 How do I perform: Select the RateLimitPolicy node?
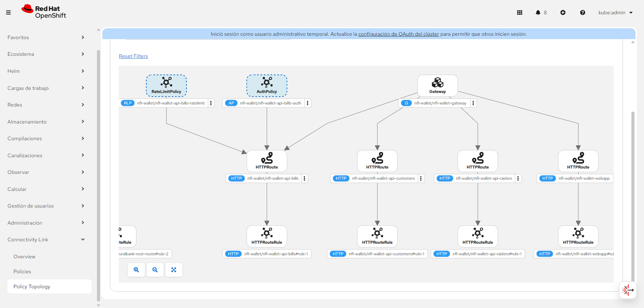166,85
